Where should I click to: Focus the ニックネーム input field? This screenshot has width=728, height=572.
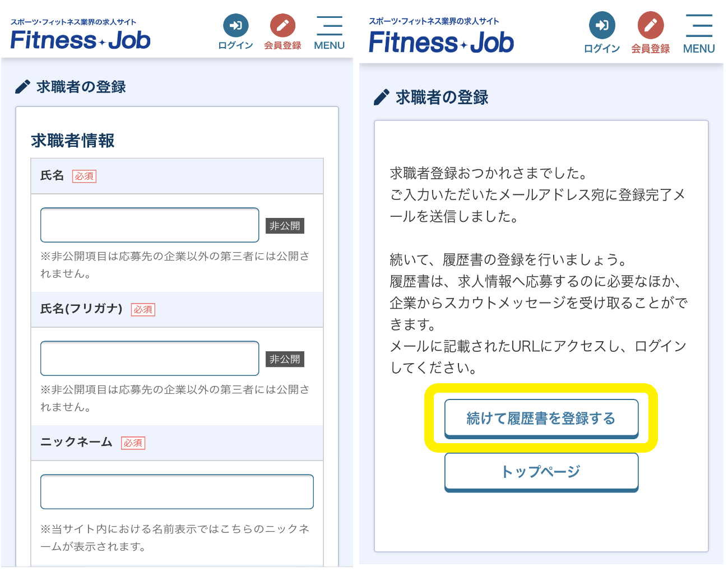[x=177, y=492]
